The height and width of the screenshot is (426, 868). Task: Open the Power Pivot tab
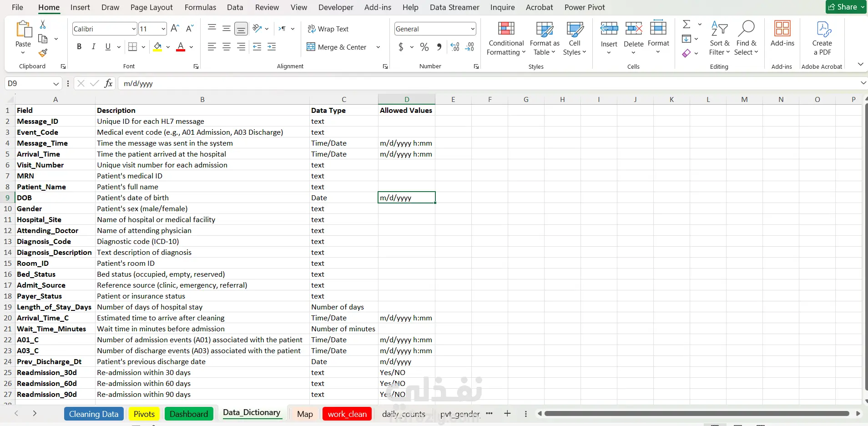[585, 7]
